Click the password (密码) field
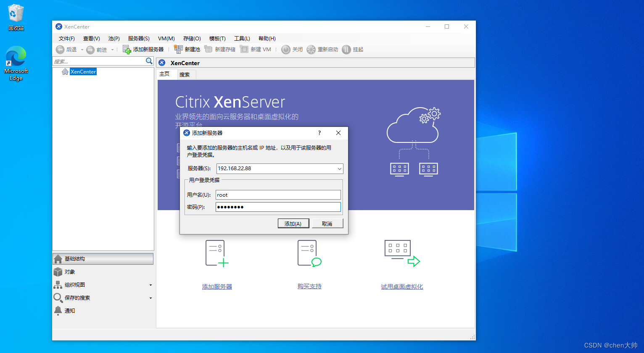This screenshot has width=644, height=353. tap(278, 207)
